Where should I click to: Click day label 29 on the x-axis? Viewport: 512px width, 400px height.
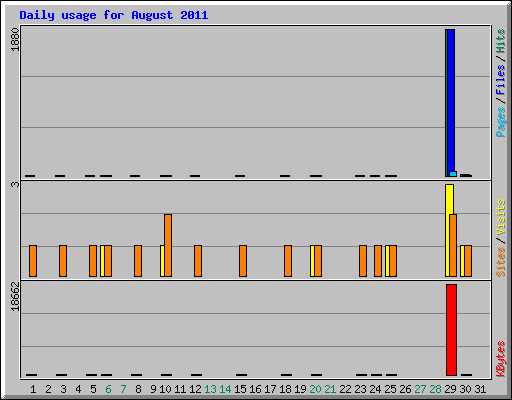[450, 389]
